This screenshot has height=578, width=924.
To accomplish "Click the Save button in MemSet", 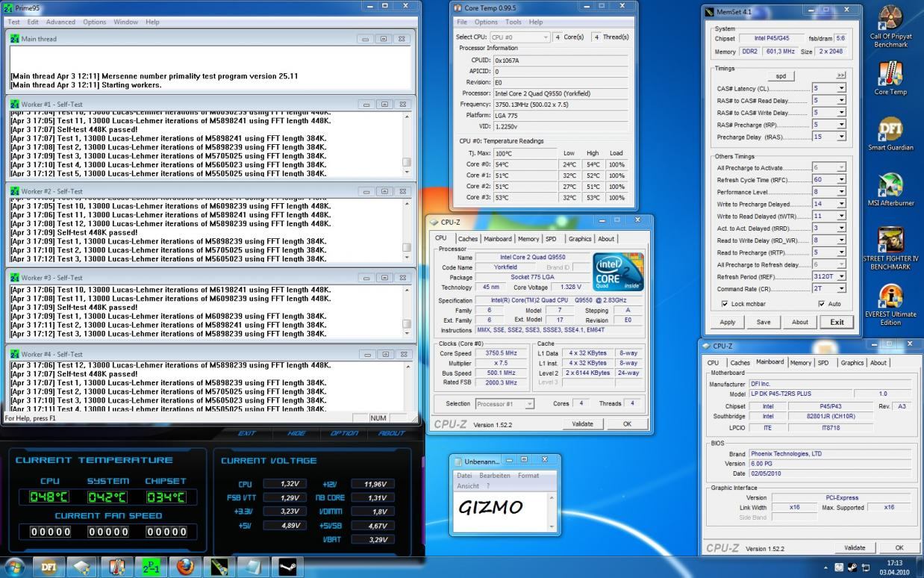I will [x=764, y=322].
